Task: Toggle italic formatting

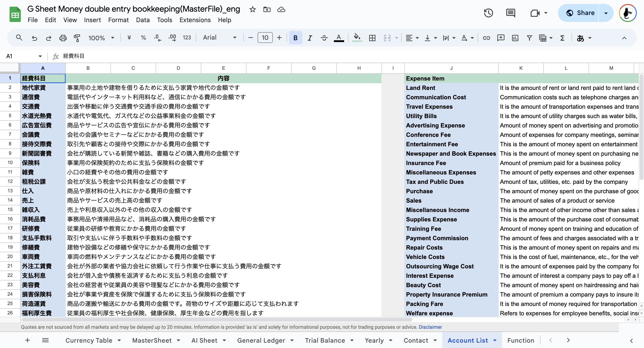Action: [310, 38]
